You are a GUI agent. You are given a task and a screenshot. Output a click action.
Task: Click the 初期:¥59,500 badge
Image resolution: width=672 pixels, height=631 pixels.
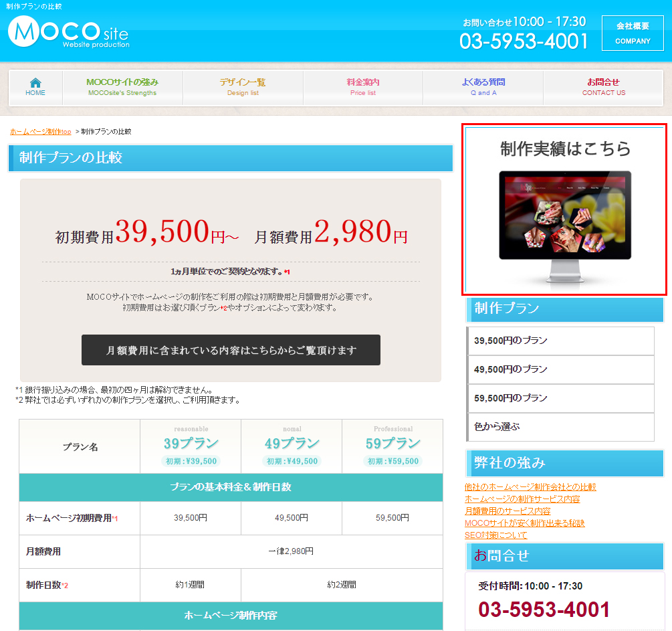(x=393, y=461)
